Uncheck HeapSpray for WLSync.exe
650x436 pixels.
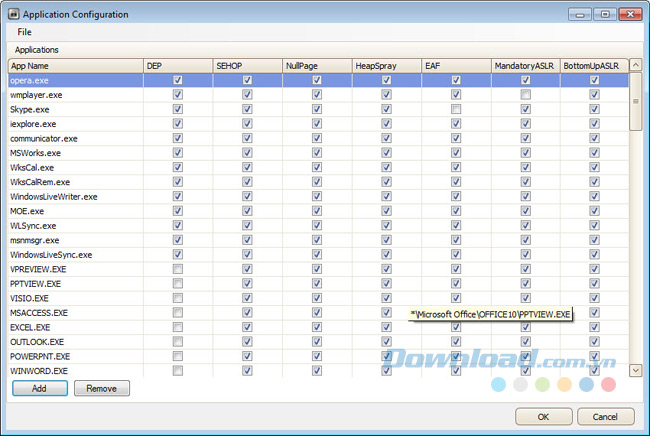(387, 225)
